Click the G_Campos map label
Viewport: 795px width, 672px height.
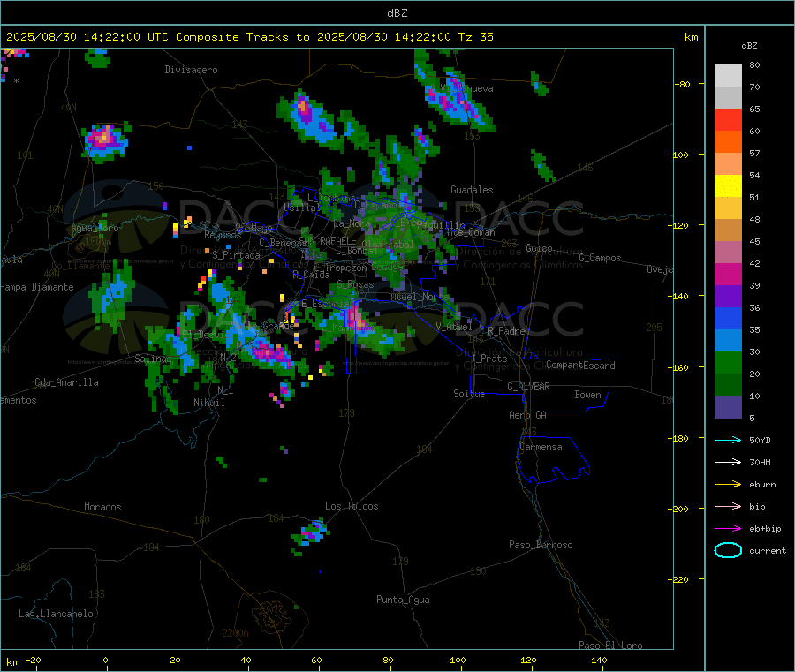click(600, 258)
